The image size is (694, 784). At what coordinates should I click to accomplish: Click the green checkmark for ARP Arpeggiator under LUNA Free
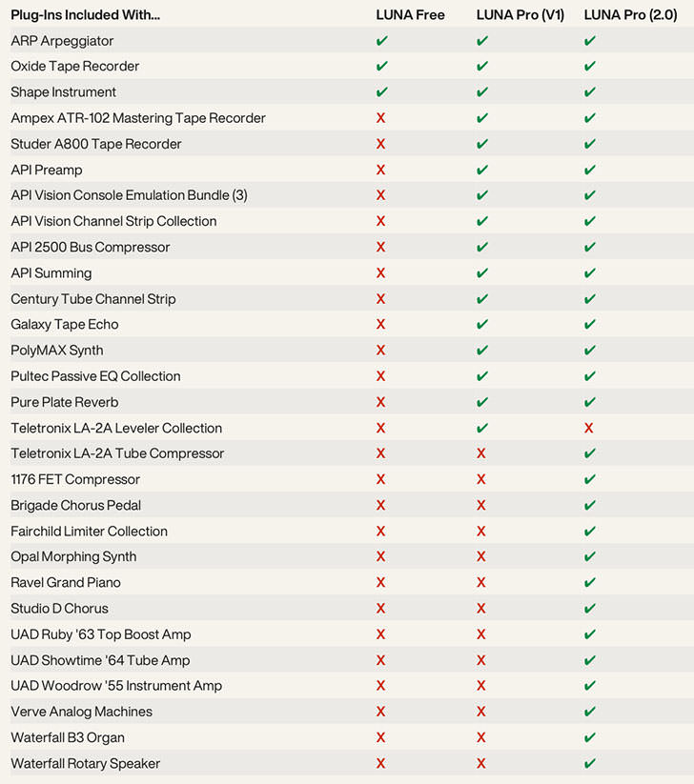click(381, 41)
